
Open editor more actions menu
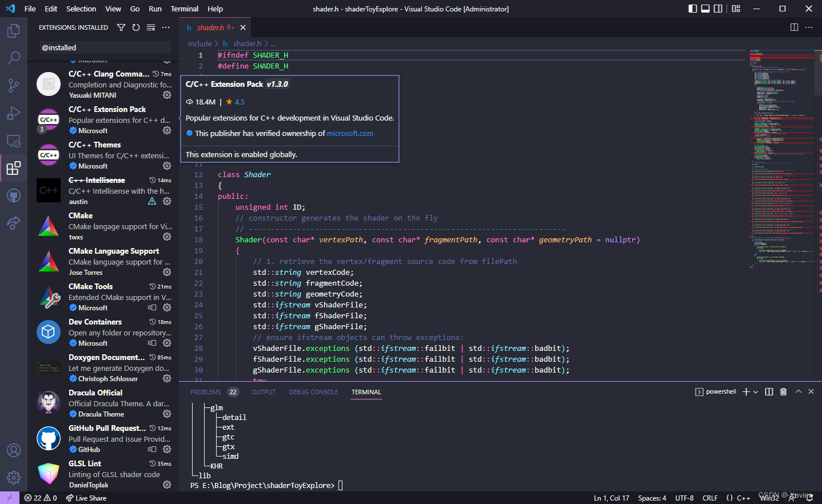coord(809,27)
